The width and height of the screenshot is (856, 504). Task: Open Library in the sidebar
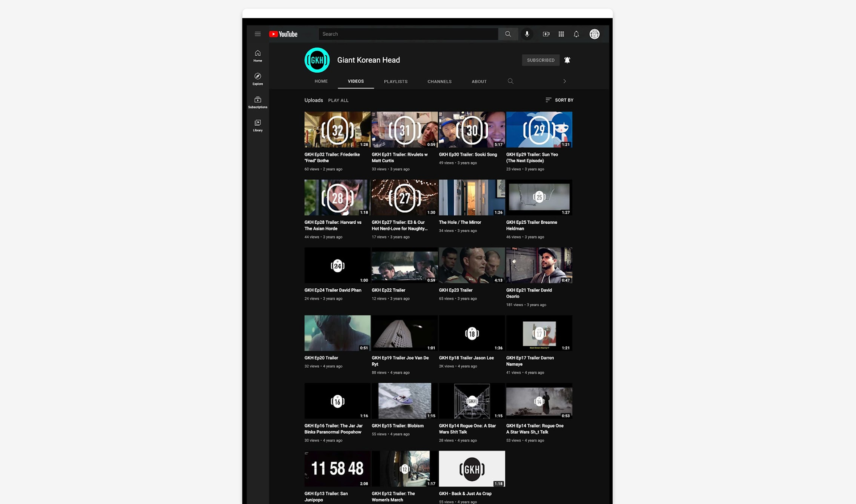258,126
